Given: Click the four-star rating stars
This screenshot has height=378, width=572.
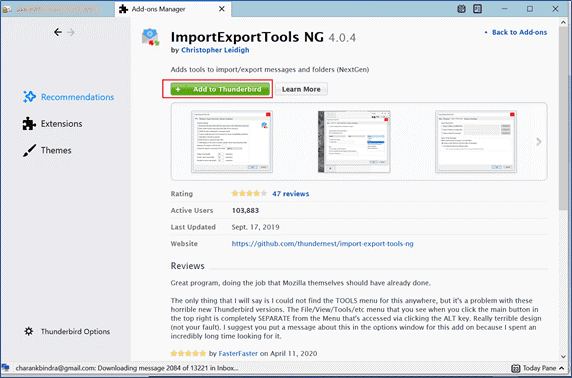Looking at the screenshot, I should click(249, 193).
